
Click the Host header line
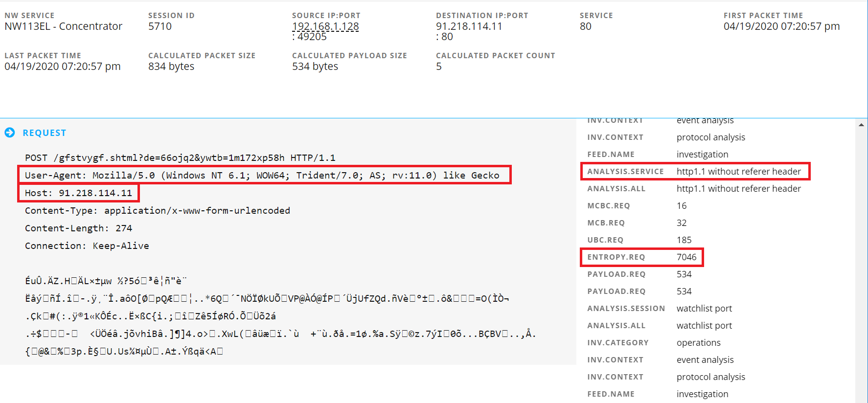(78, 193)
